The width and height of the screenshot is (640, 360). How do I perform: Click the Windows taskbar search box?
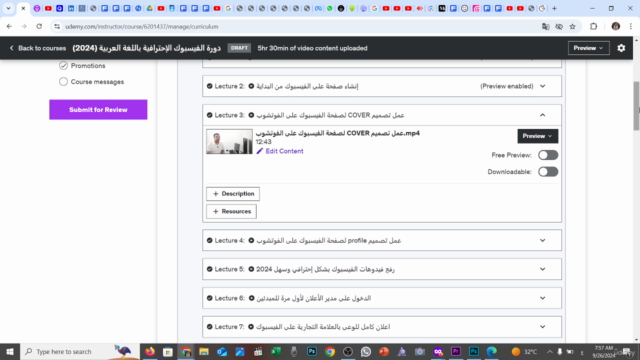tap(80, 351)
